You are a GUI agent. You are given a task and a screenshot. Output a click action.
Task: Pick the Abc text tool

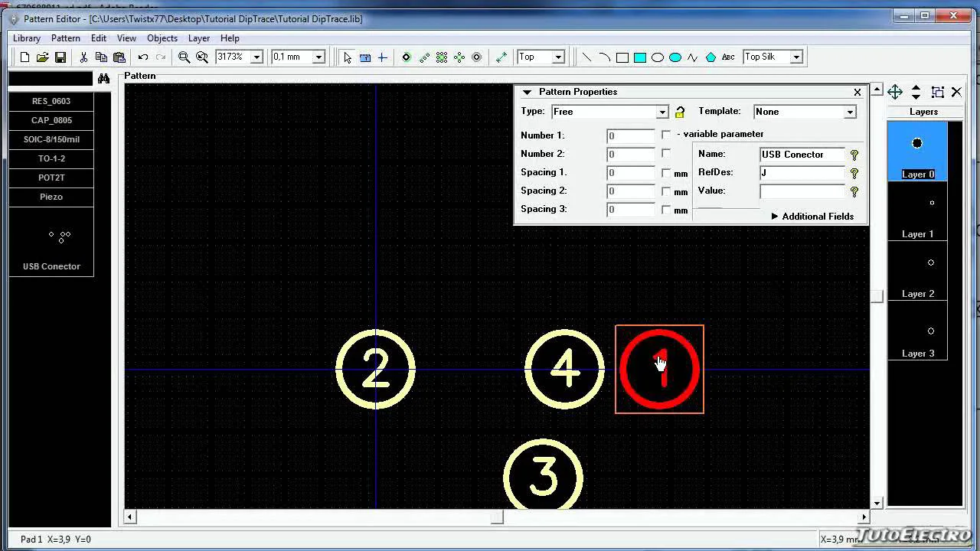click(728, 57)
